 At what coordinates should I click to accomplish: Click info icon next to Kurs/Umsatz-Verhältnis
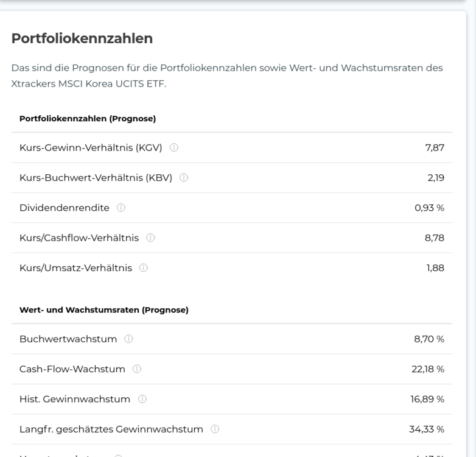tap(143, 268)
